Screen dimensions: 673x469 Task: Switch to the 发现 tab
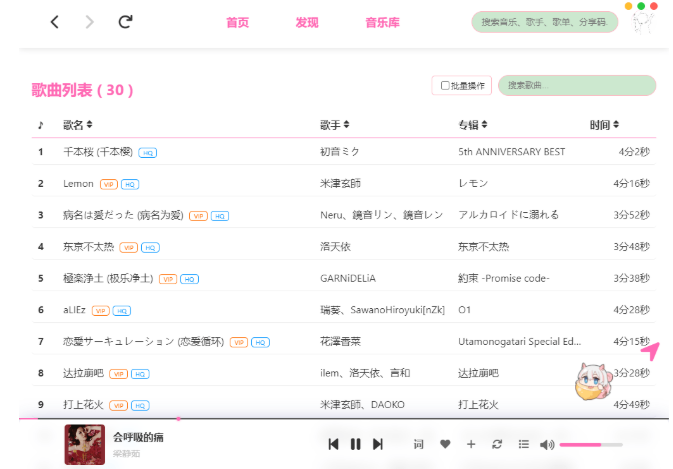tap(307, 22)
